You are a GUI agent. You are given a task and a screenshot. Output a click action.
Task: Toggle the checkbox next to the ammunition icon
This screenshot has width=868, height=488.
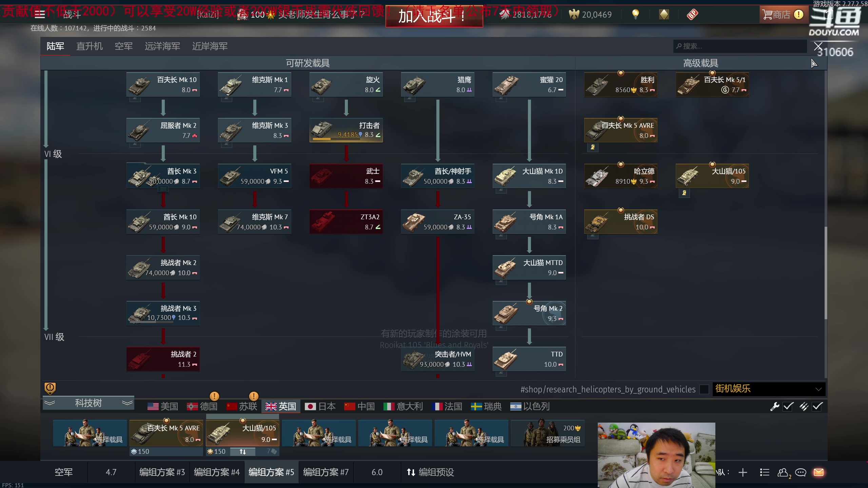[817, 406]
